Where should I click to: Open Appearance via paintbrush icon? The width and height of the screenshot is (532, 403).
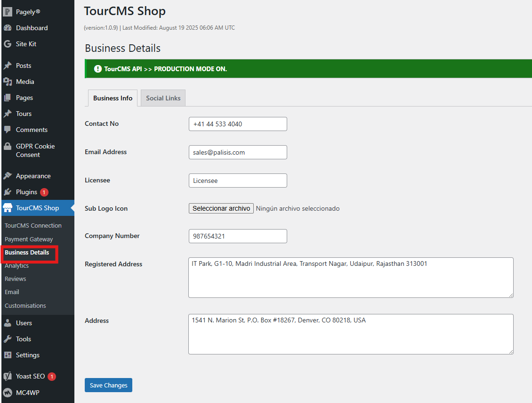coord(8,176)
